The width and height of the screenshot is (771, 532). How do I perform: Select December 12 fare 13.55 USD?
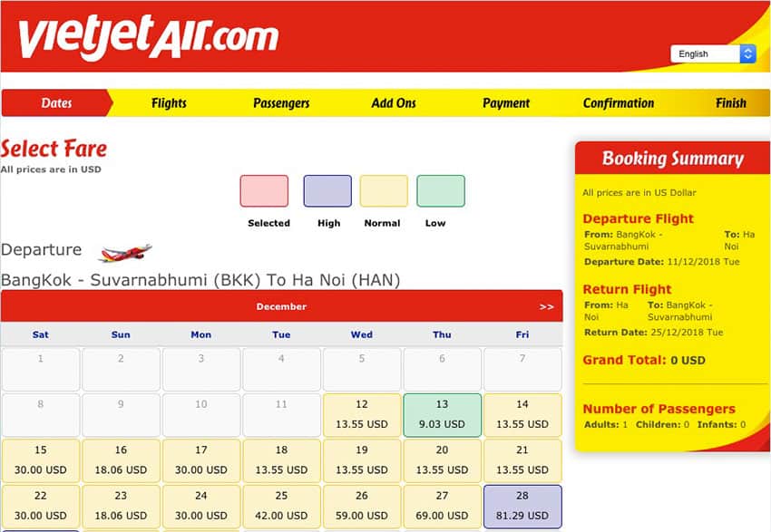coord(362,414)
